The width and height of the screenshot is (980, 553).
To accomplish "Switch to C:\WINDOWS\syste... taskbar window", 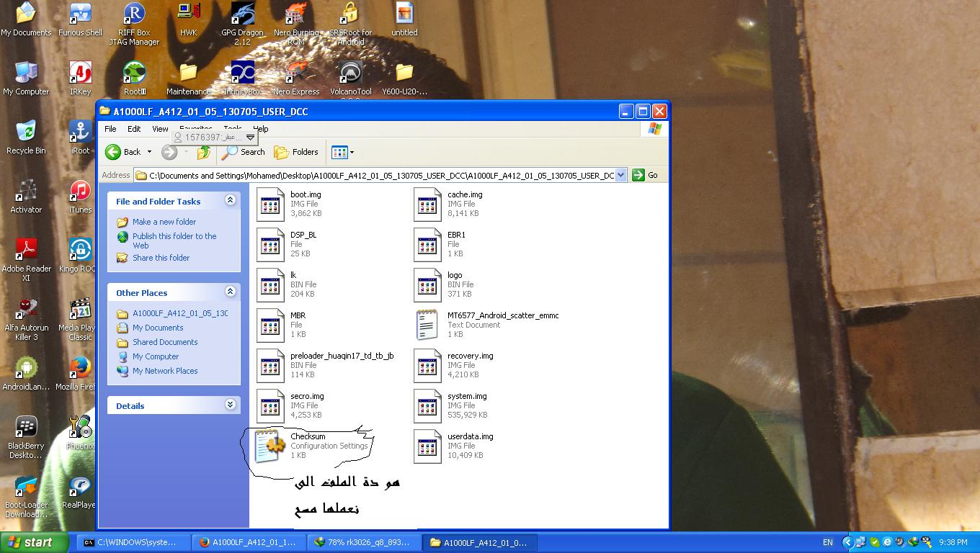I will pyautogui.click(x=134, y=542).
